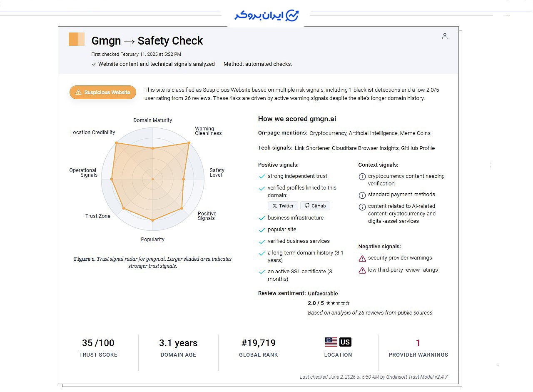This screenshot has height=392, width=533.
Task: Open the GitHub verified profile link
Action: pyautogui.click(x=315, y=206)
